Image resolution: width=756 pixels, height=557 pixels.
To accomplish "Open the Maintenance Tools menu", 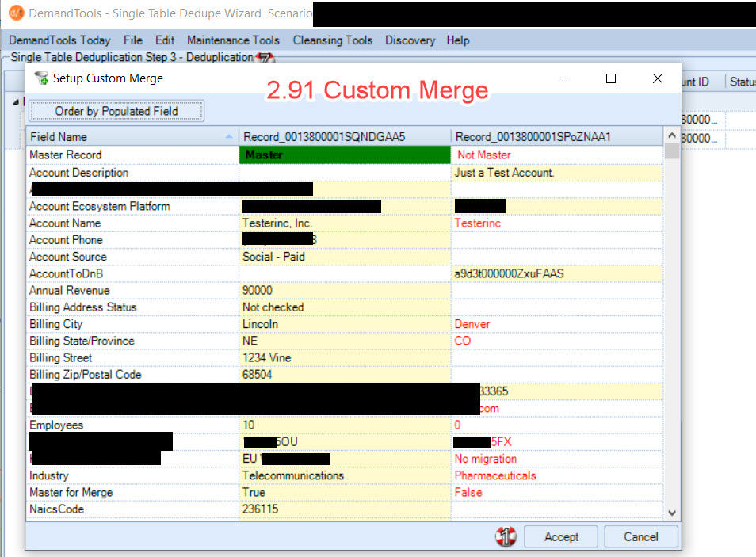I will pos(232,40).
